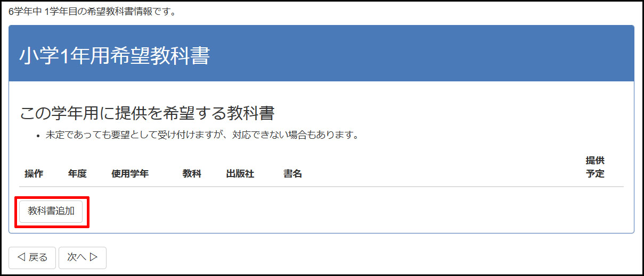
Task: Click the 6学年中 1学年目 info text at top
Action: [x=92, y=12]
